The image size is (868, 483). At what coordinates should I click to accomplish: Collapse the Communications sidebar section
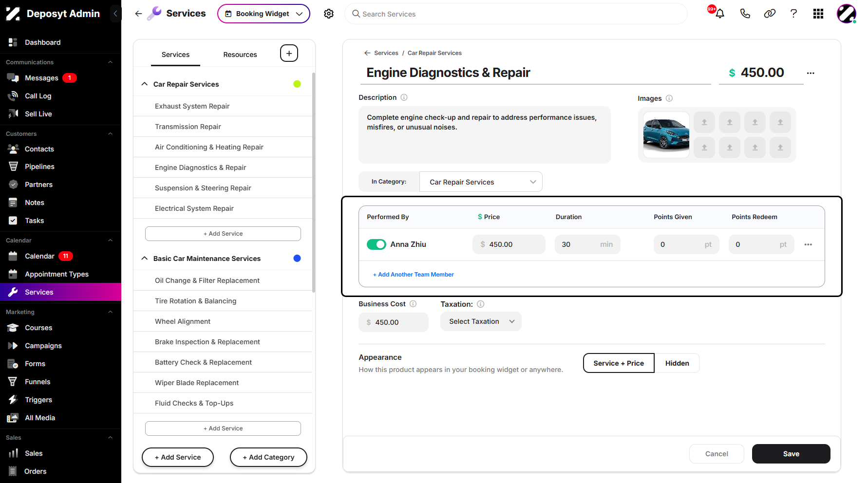click(x=110, y=62)
